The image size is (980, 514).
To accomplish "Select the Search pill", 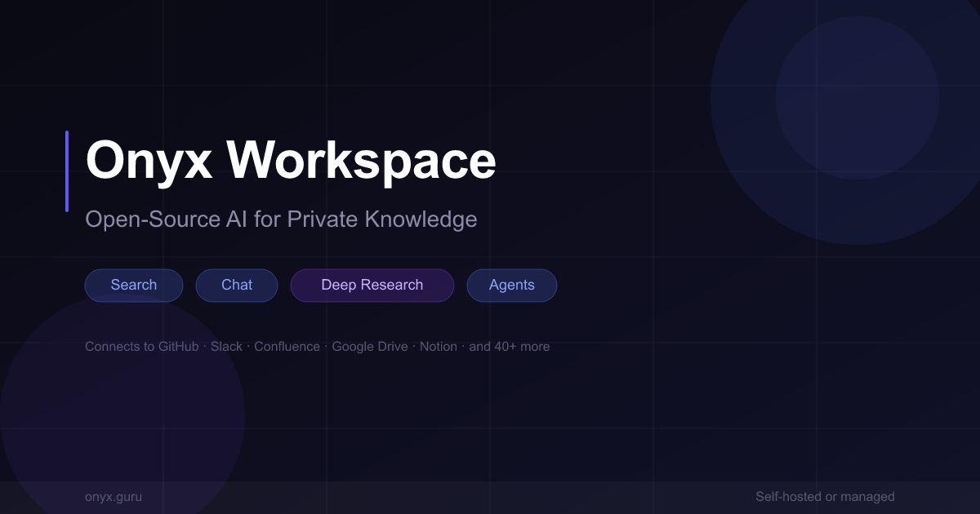I will pyautogui.click(x=134, y=286).
